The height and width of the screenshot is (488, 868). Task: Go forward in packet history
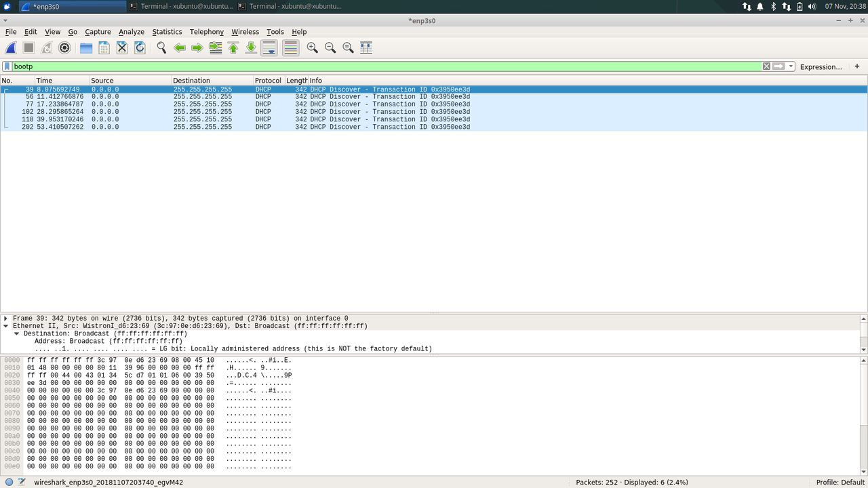197,48
